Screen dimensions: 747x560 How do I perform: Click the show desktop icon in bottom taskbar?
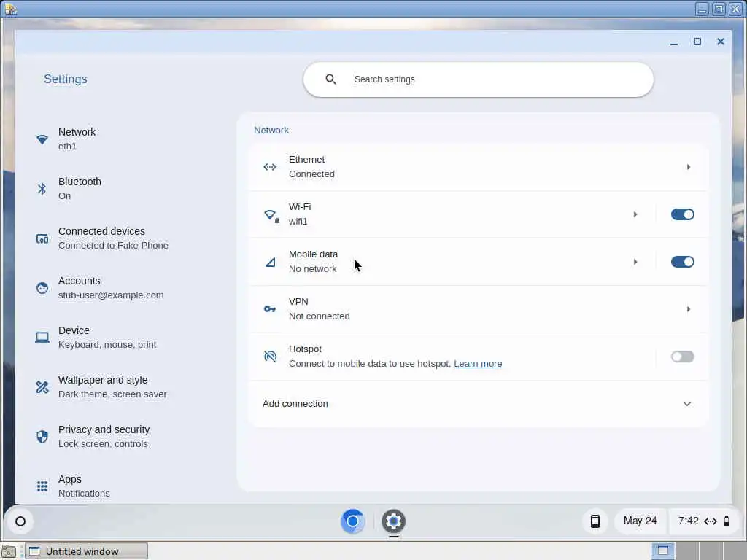tap(9, 551)
